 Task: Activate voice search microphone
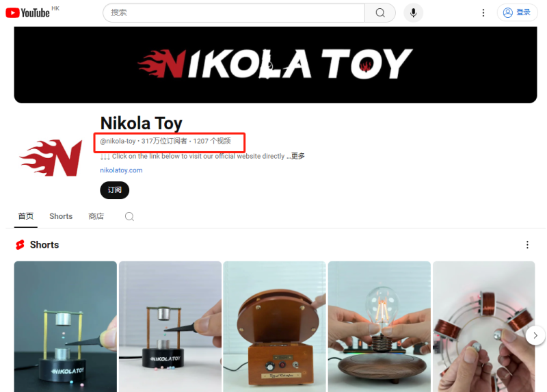(414, 13)
